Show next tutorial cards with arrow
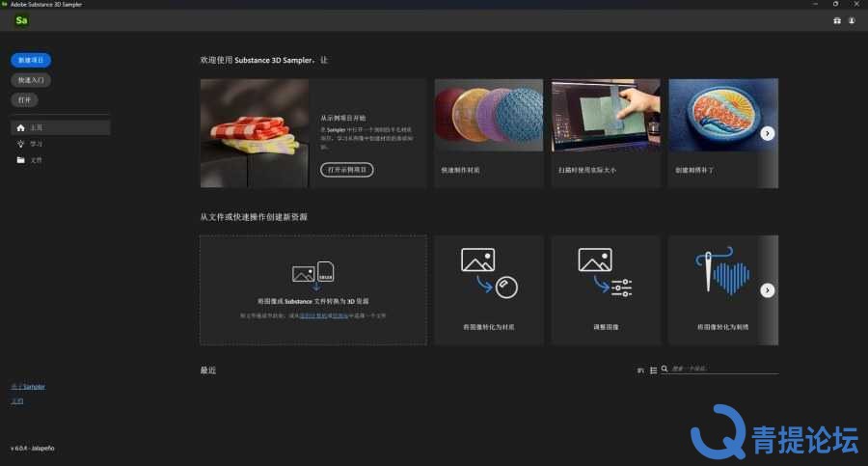This screenshot has height=466, width=868. pyautogui.click(x=768, y=133)
